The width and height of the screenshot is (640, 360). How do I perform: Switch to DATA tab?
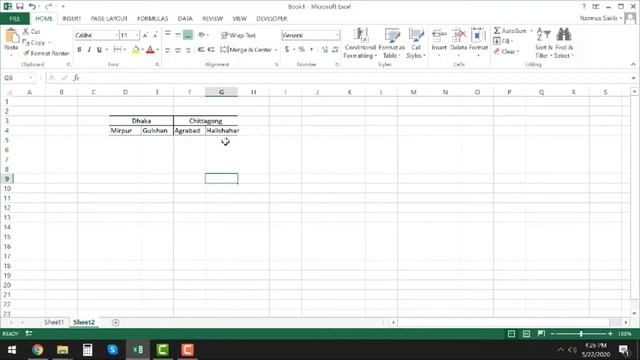tap(185, 19)
